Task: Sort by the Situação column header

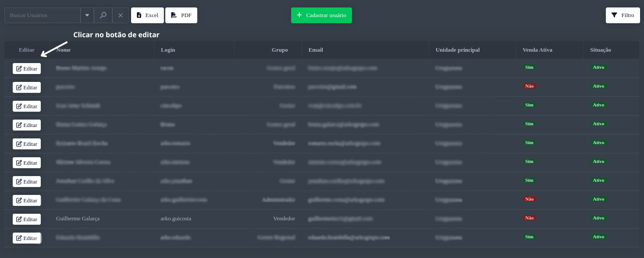Action: click(601, 50)
